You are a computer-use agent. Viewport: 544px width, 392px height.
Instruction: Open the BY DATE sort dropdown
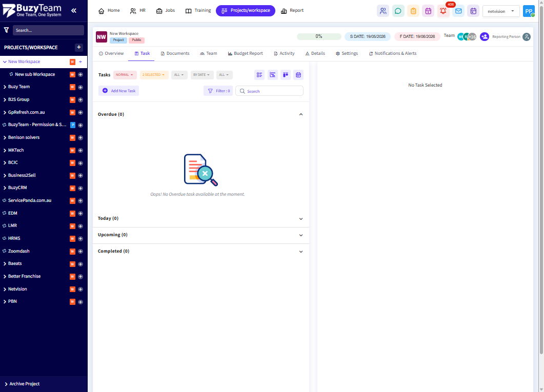[202, 75]
